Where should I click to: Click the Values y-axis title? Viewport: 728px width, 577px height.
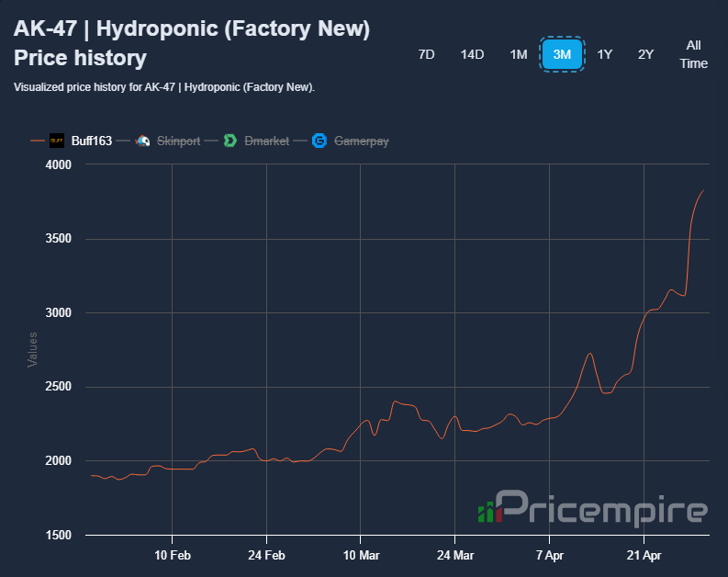[x=32, y=349]
